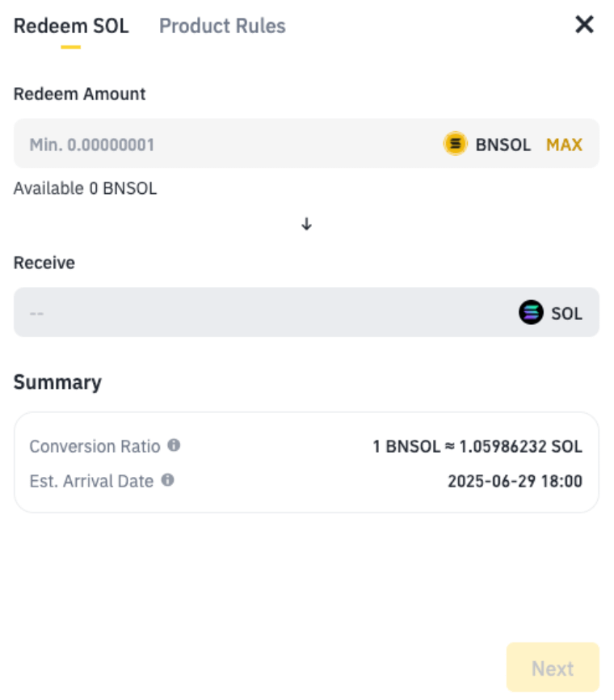
Task: Click the down arrow between fields
Action: (x=306, y=224)
